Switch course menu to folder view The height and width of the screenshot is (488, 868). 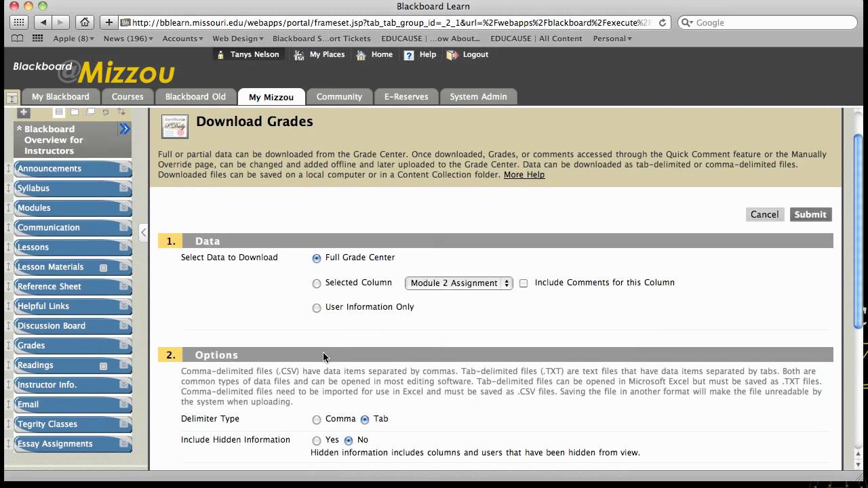click(x=75, y=112)
